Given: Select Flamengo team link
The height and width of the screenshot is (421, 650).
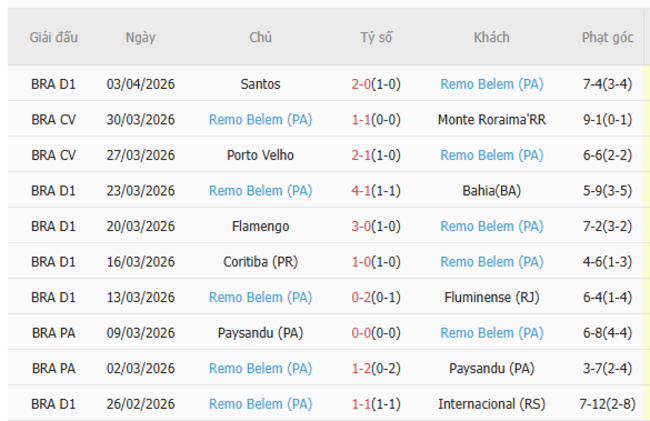Looking at the screenshot, I should click(x=261, y=227).
